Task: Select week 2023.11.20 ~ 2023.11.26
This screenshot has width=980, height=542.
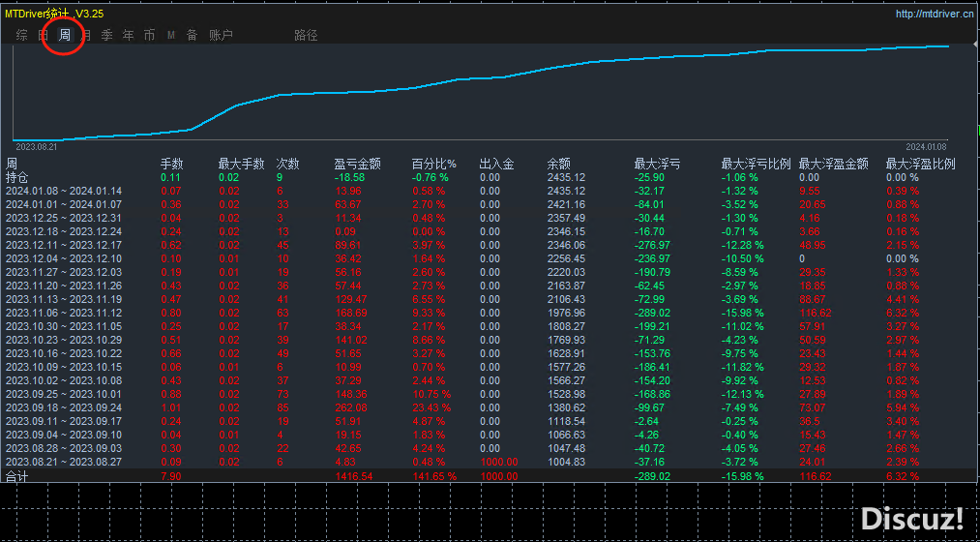Action: pyautogui.click(x=64, y=286)
